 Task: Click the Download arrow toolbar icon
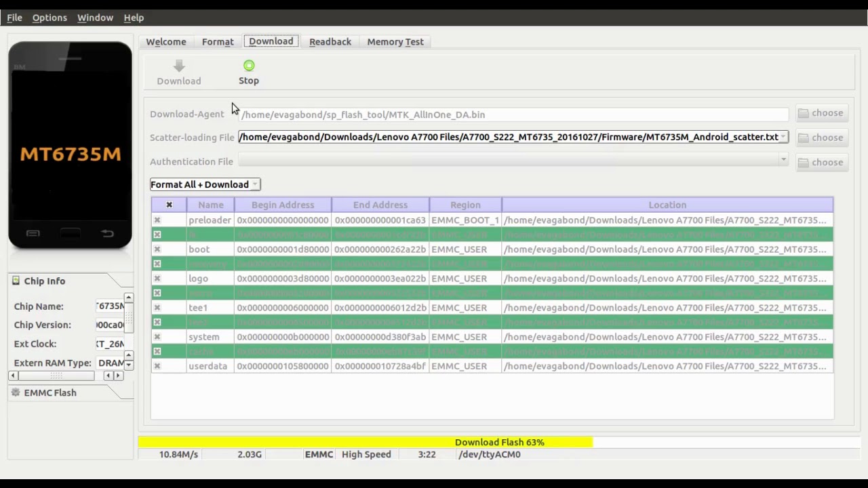(x=178, y=66)
